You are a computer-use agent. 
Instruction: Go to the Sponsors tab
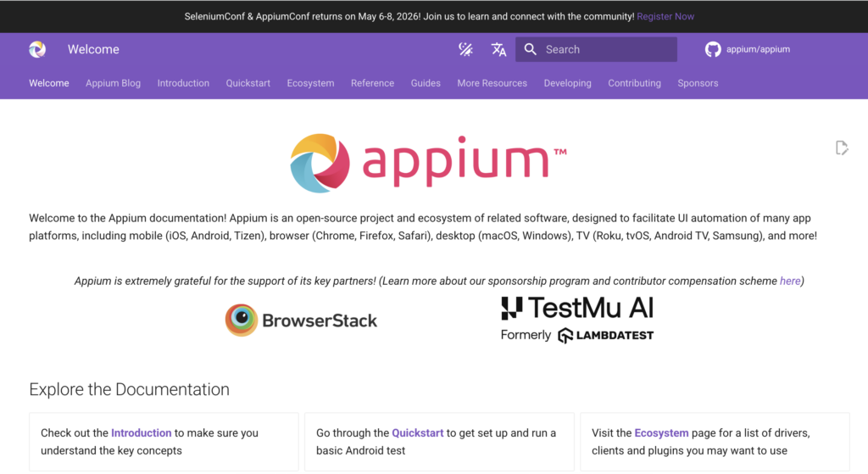coord(698,83)
